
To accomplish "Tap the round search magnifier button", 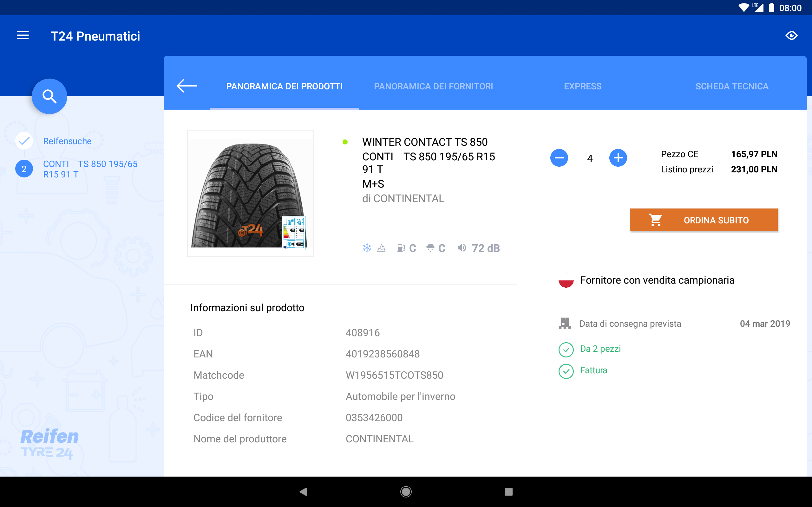I will coord(49,97).
